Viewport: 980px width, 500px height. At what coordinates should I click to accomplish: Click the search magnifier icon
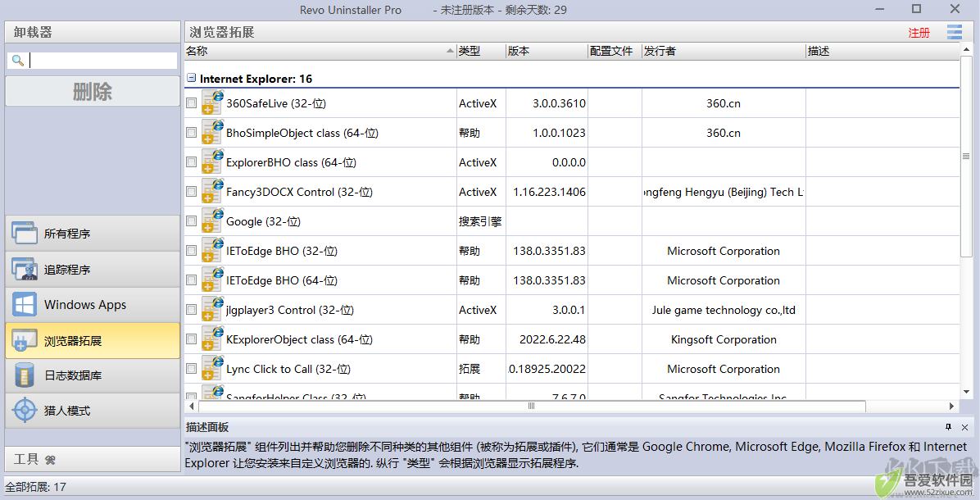pyautogui.click(x=18, y=61)
